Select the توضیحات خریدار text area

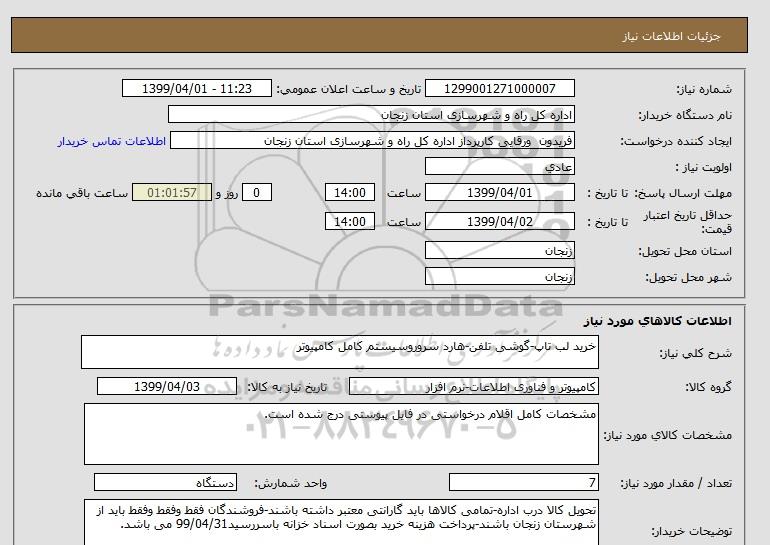pos(341,522)
